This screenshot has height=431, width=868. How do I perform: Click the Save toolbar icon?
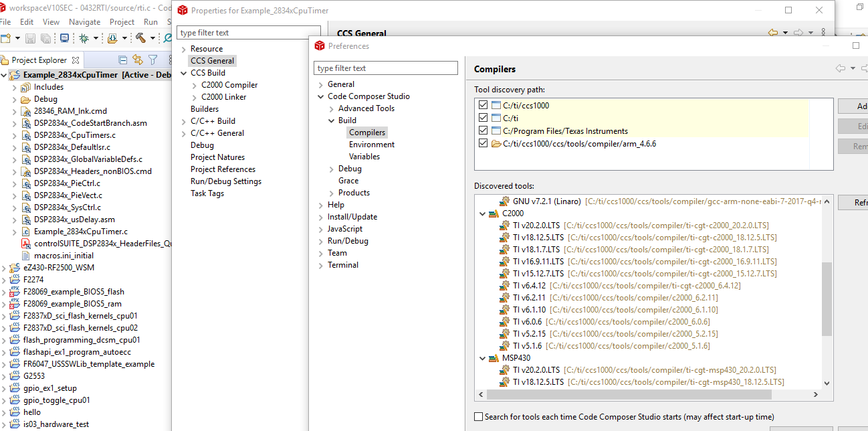pyautogui.click(x=30, y=38)
